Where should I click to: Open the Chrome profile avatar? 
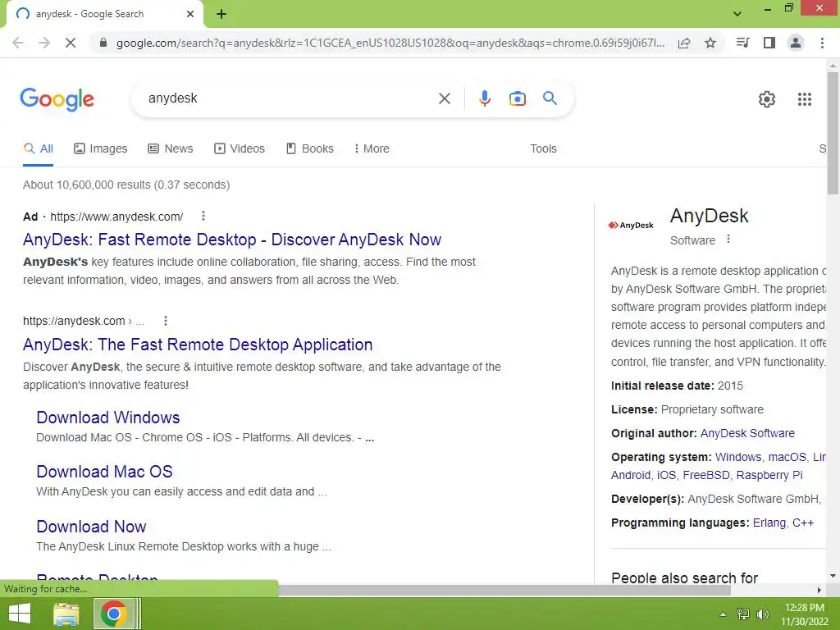click(x=796, y=43)
